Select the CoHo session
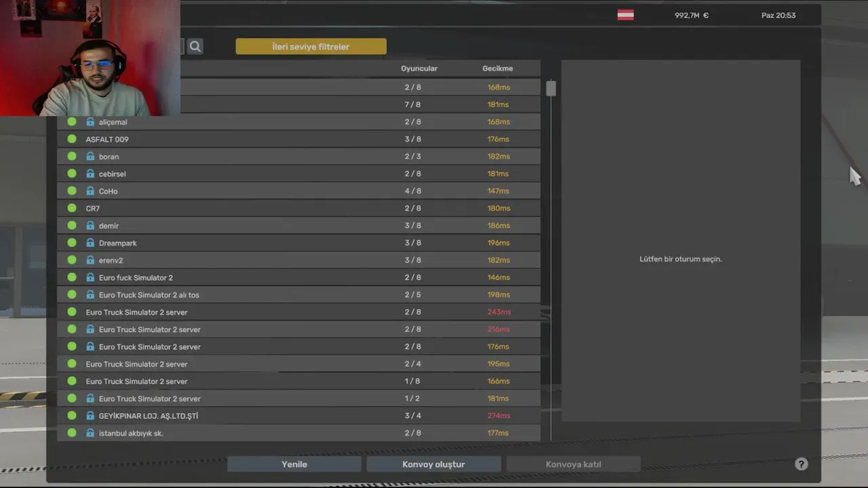 pos(298,191)
